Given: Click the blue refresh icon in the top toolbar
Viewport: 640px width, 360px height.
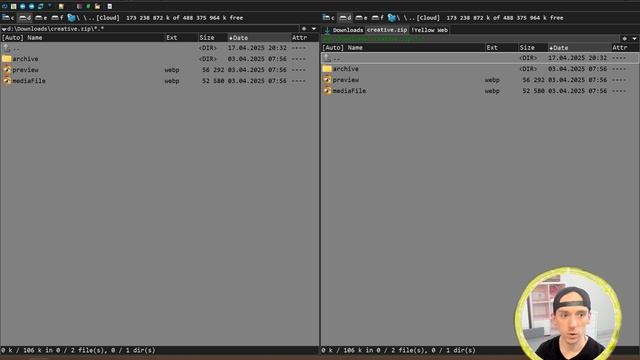Looking at the screenshot, I should point(4,6).
